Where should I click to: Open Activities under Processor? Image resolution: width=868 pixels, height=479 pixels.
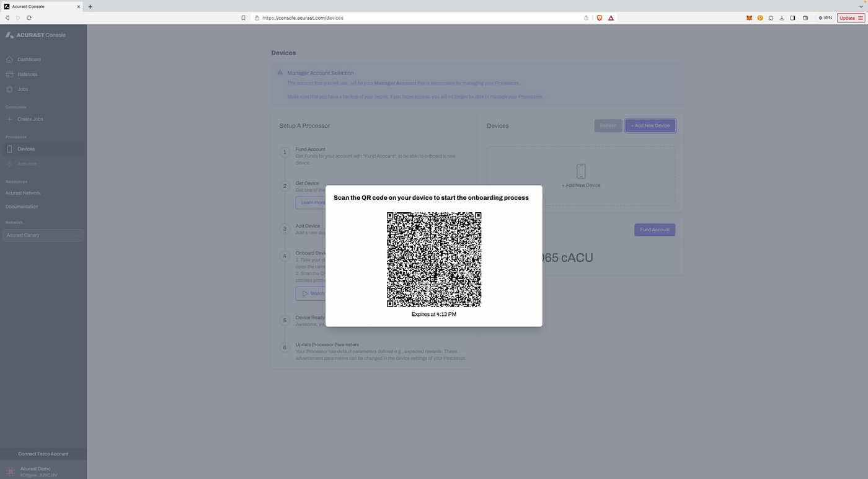pos(27,163)
